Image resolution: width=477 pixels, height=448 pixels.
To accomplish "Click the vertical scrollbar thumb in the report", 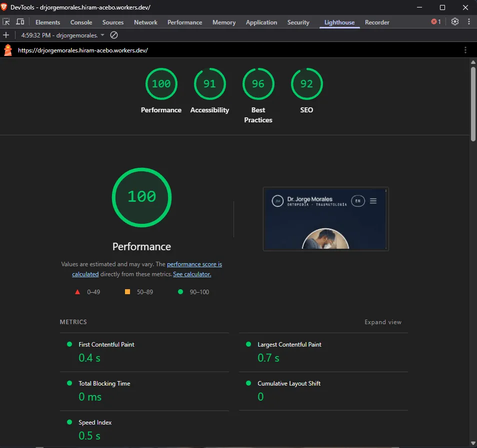I will (x=473, y=103).
